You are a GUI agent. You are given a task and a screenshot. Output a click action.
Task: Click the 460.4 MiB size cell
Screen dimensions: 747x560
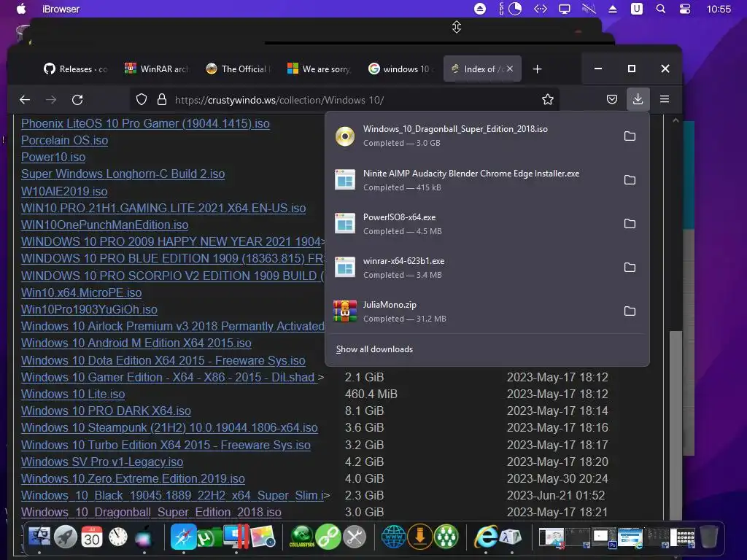pyautogui.click(x=371, y=394)
